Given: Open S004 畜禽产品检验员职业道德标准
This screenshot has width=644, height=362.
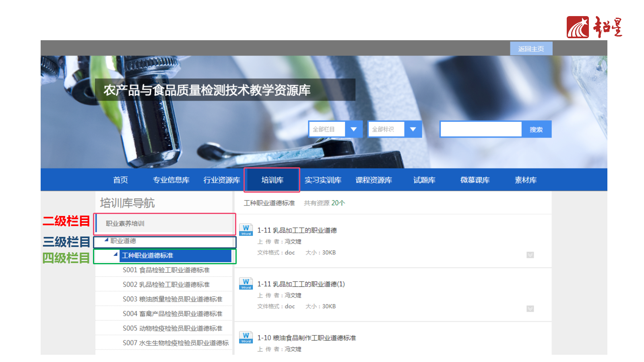Looking at the screenshot, I should pos(172,314).
